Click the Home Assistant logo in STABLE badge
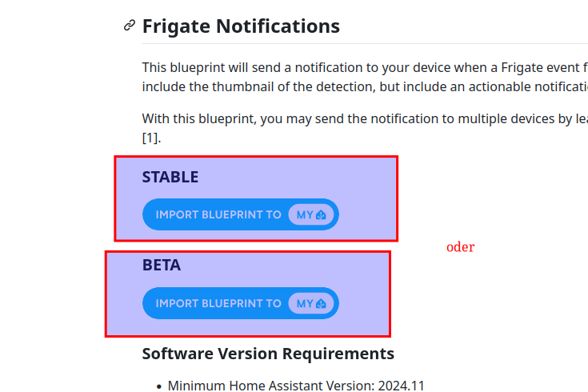Image resolution: width=588 pixels, height=392 pixels. (x=322, y=215)
